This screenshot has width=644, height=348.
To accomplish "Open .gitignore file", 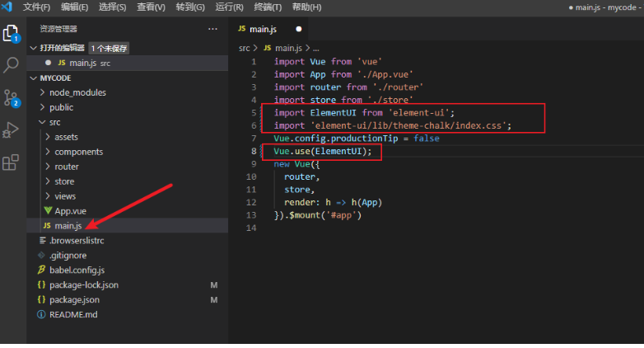I will click(x=128, y=255).
